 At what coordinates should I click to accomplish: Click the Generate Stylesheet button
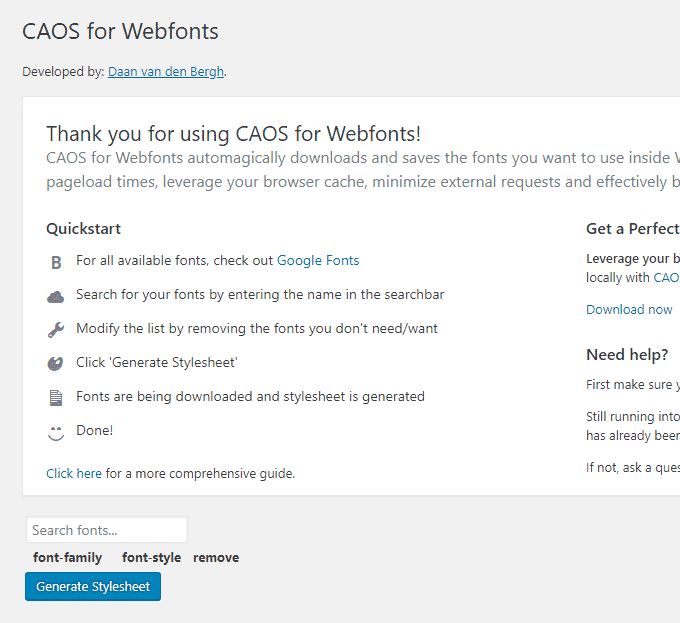[93, 586]
